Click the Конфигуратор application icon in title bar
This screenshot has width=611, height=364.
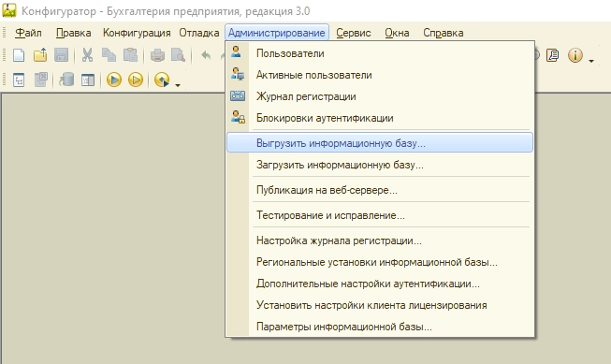[9, 10]
